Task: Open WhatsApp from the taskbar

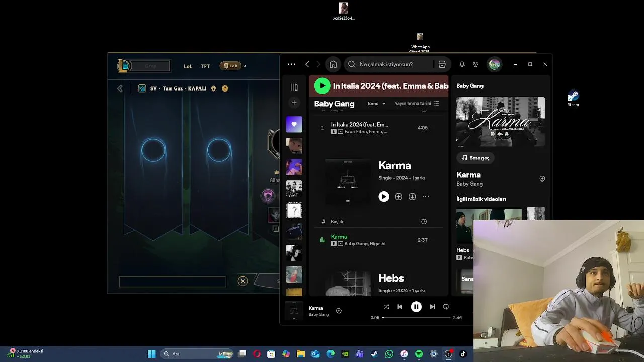Action: coord(389,354)
